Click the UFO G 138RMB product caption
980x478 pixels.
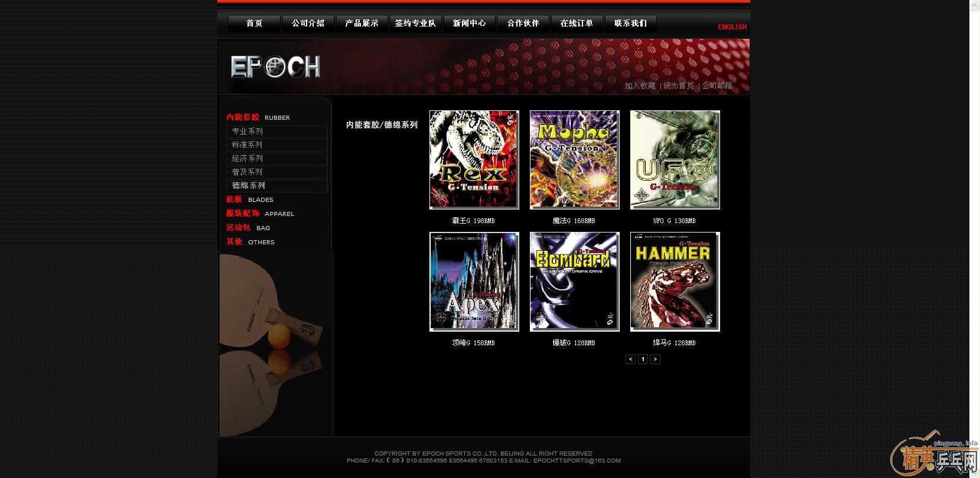(675, 221)
